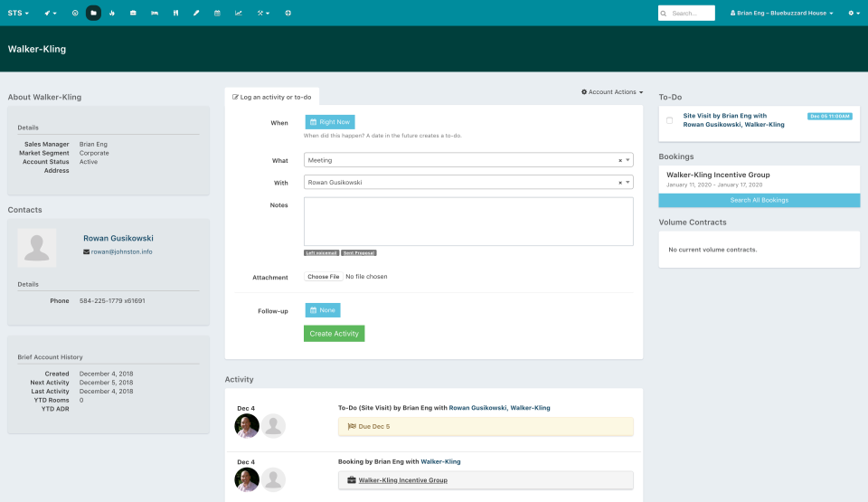
Task: Click contact avatar beside Booking activity
Action: pos(273,479)
